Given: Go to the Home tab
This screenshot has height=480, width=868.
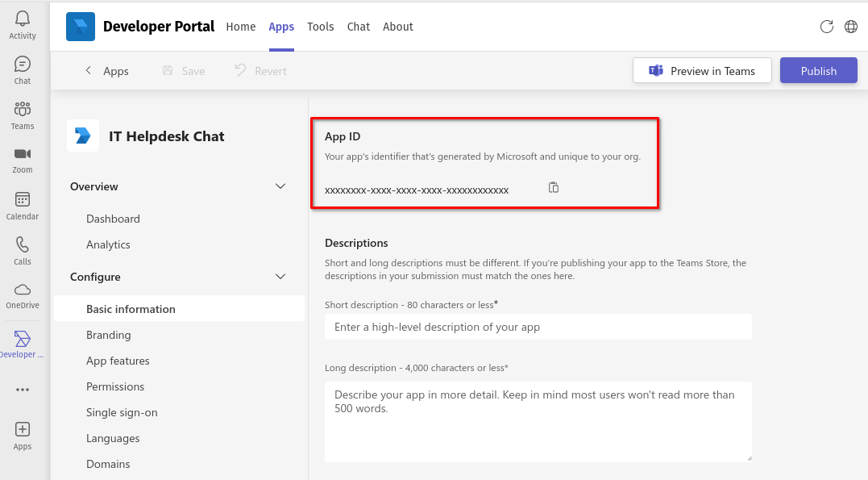Looking at the screenshot, I should 241,27.
